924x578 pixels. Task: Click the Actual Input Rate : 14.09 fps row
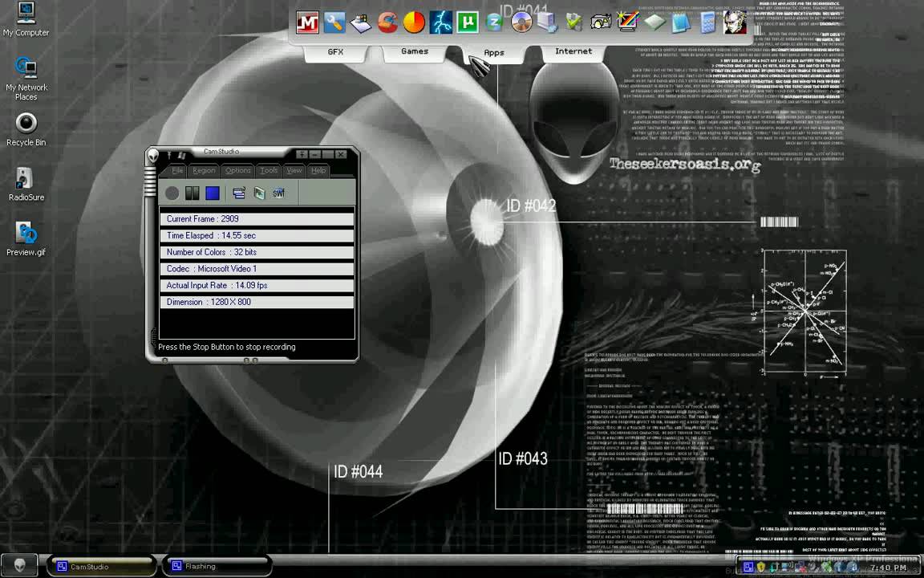coord(257,285)
